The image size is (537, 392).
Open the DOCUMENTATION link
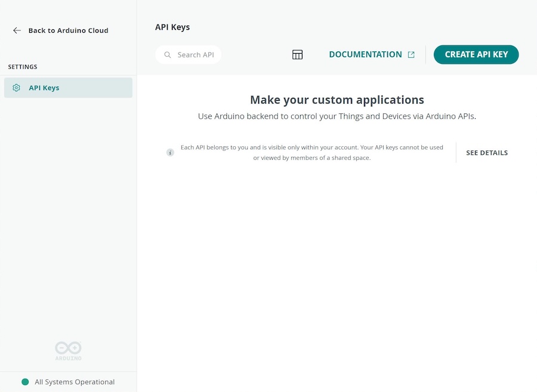point(365,54)
